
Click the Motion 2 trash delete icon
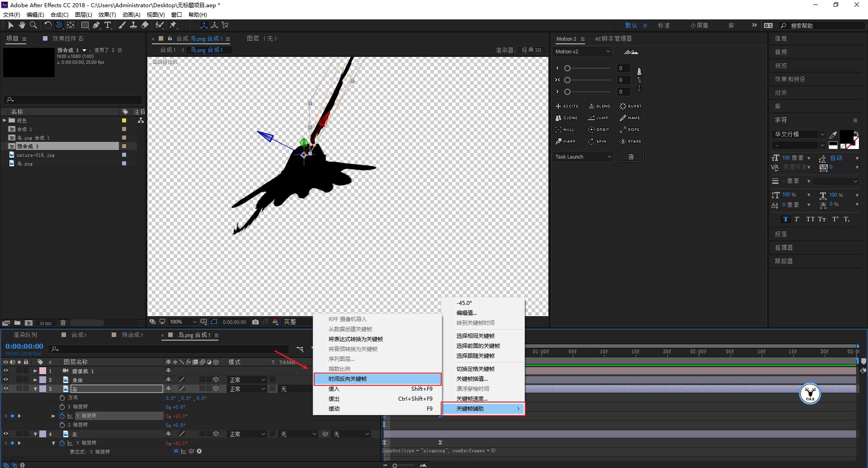(631, 157)
